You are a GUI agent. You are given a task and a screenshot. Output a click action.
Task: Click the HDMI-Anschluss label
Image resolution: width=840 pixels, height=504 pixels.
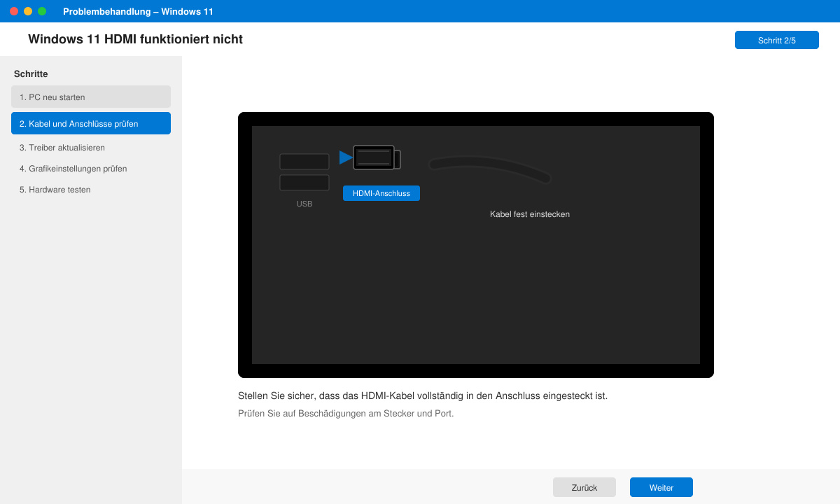point(381,193)
